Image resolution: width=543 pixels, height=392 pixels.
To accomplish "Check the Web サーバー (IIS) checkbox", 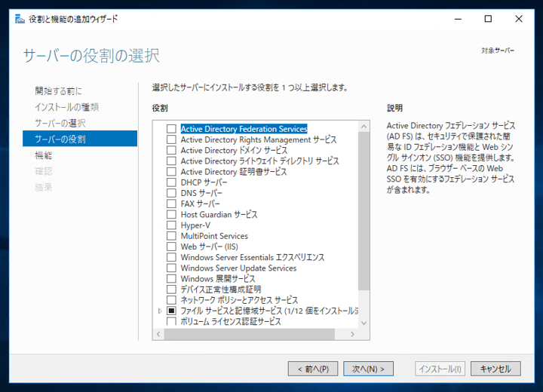I will tap(171, 247).
